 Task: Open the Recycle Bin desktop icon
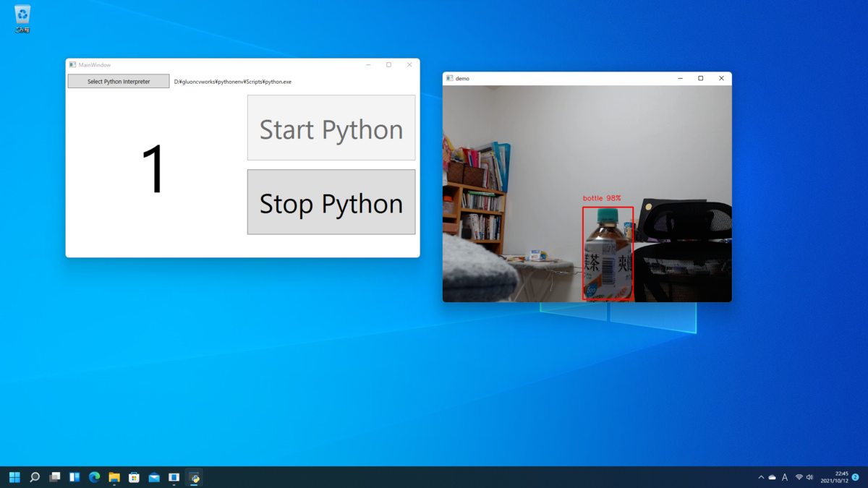pos(22,20)
